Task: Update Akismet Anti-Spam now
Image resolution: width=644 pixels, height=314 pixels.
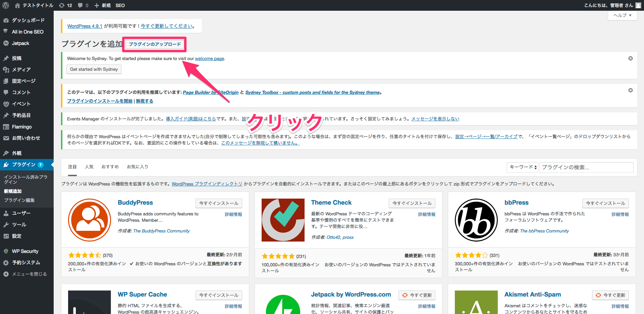Action: [610, 295]
